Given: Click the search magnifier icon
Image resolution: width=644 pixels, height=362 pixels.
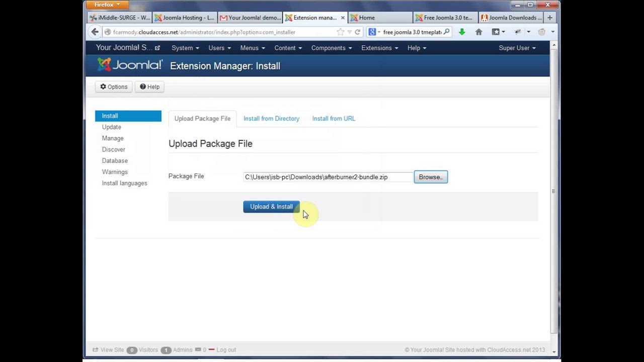Looking at the screenshot, I should pos(446,32).
